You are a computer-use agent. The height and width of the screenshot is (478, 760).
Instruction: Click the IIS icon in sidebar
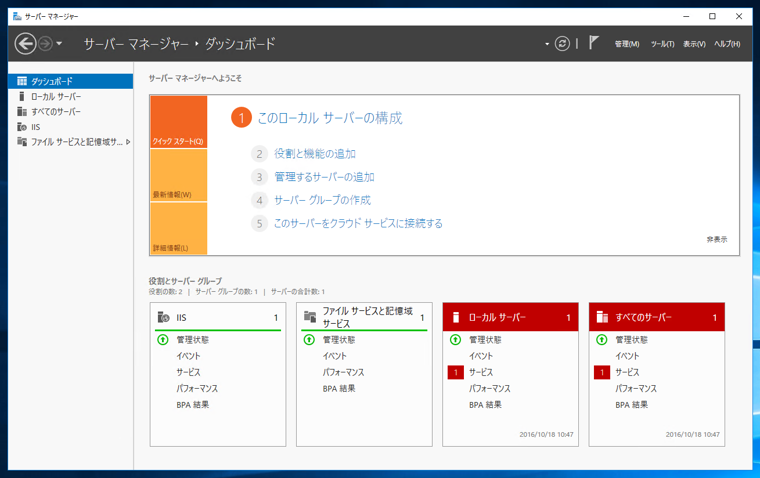click(x=22, y=127)
